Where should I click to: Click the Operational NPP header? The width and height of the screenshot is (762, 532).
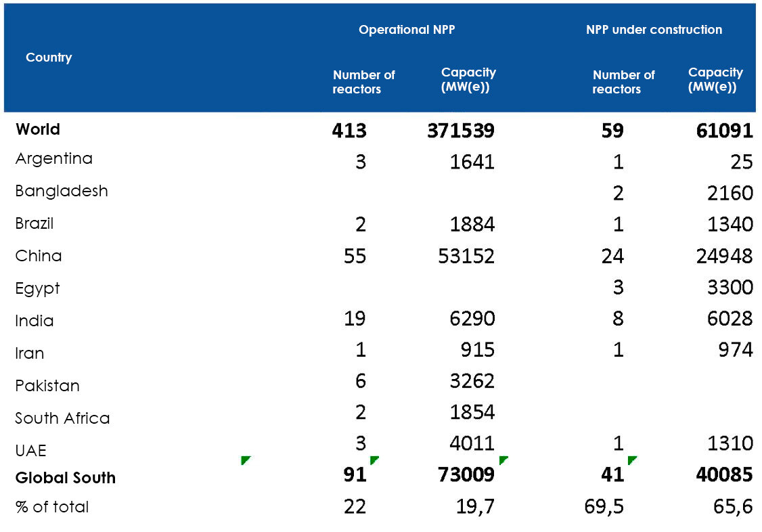pyautogui.click(x=407, y=30)
